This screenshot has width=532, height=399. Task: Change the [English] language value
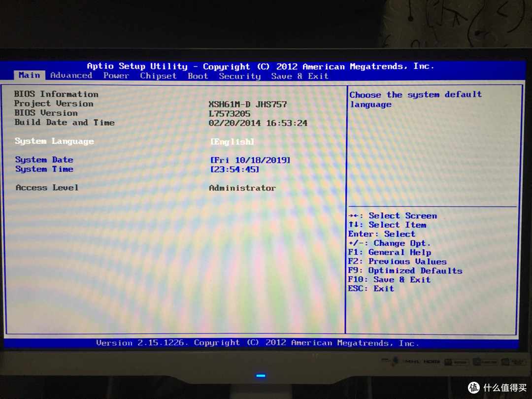(x=232, y=142)
